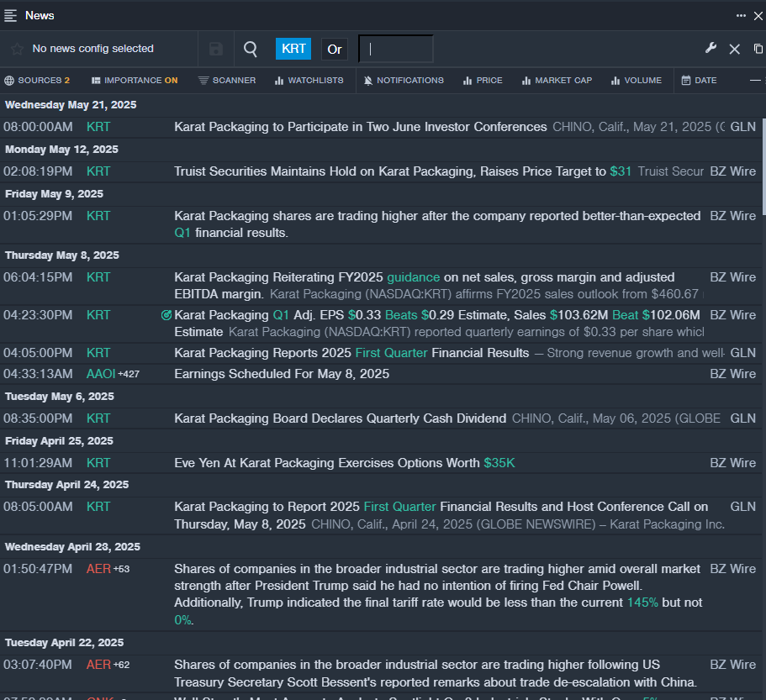Viewport: 766px width, 700px height.
Task: Click the Wednesday May 21, 2025 date header
Action: coord(71,105)
